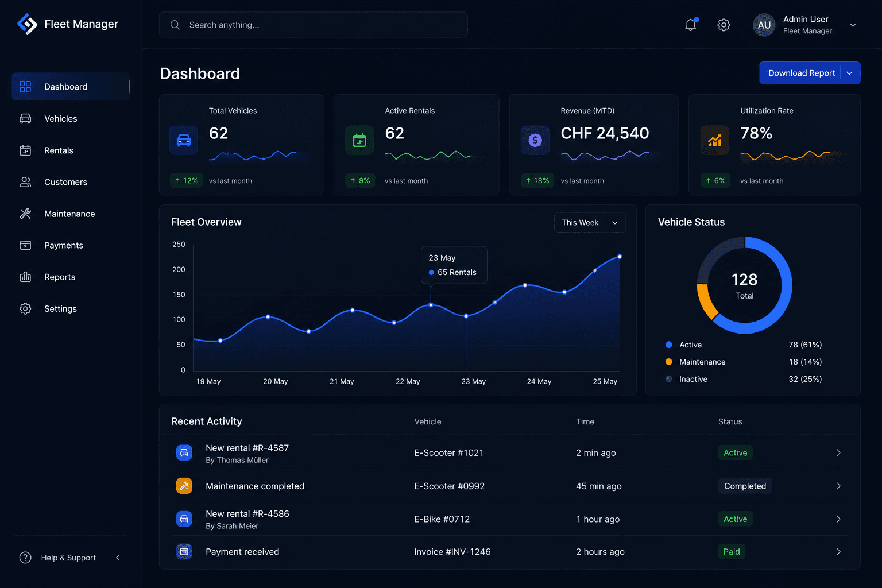Image resolution: width=882 pixels, height=588 pixels.
Task: Click the 18% revenue growth badge
Action: click(x=537, y=180)
